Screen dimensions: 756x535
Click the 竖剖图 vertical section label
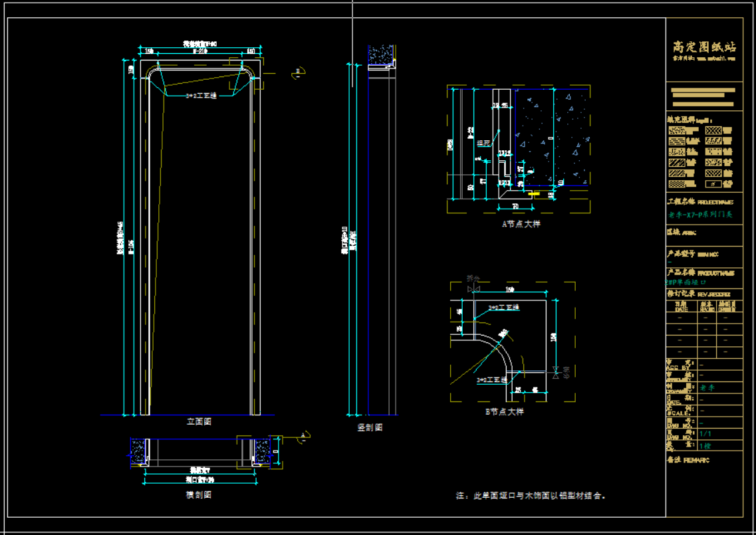[x=370, y=427]
